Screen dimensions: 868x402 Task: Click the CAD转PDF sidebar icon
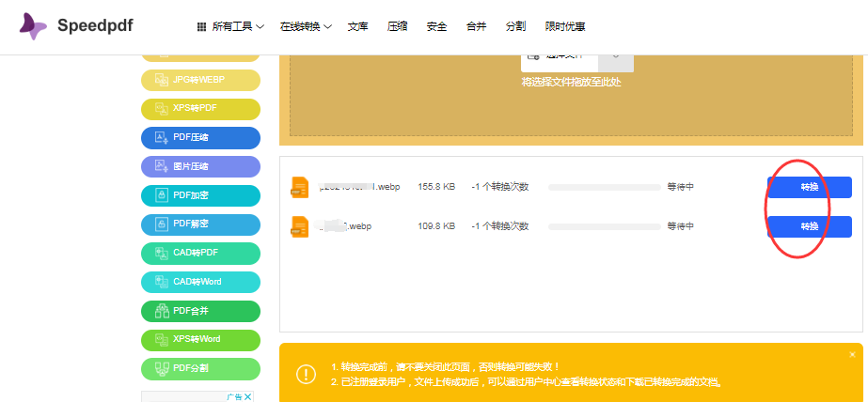coord(161,254)
